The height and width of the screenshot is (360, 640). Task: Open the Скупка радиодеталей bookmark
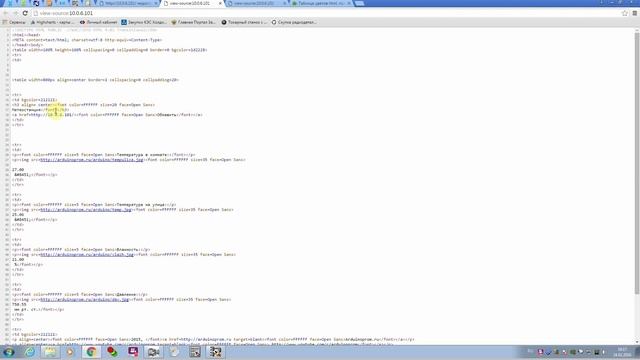[294, 22]
